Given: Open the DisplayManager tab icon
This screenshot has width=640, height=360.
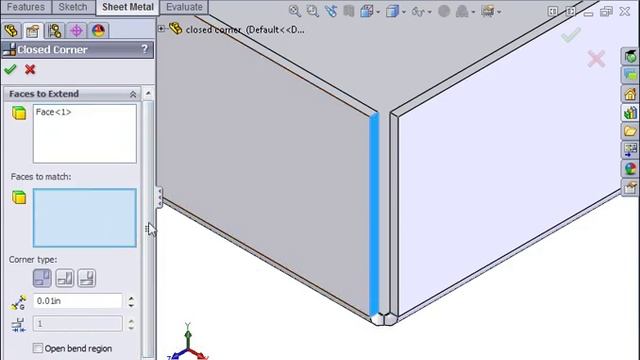Looking at the screenshot, I should pos(98,31).
